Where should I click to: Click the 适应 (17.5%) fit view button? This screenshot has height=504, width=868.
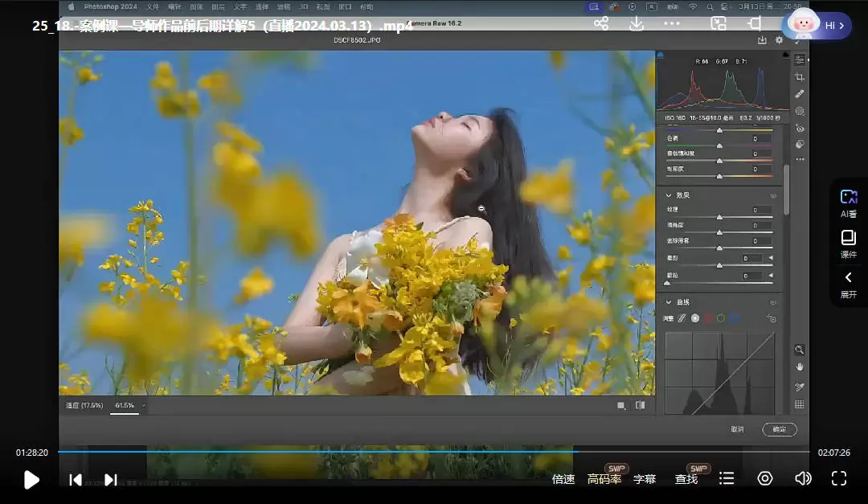pyautogui.click(x=84, y=405)
